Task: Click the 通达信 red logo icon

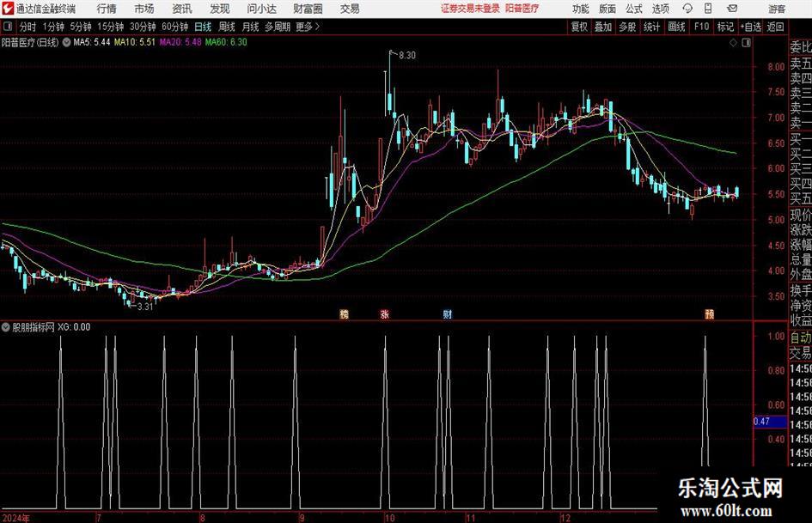Action: (8, 9)
